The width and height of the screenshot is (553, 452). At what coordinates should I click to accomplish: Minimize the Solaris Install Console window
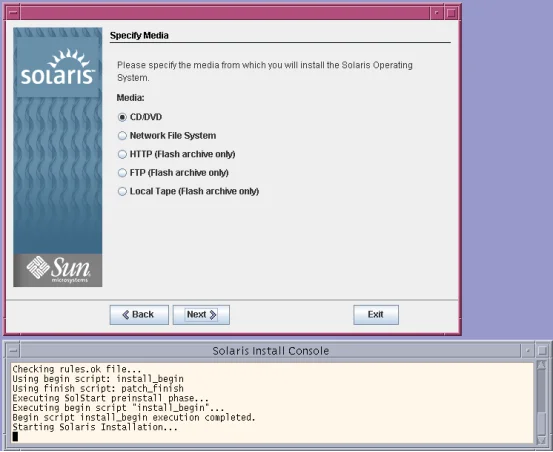click(528, 351)
